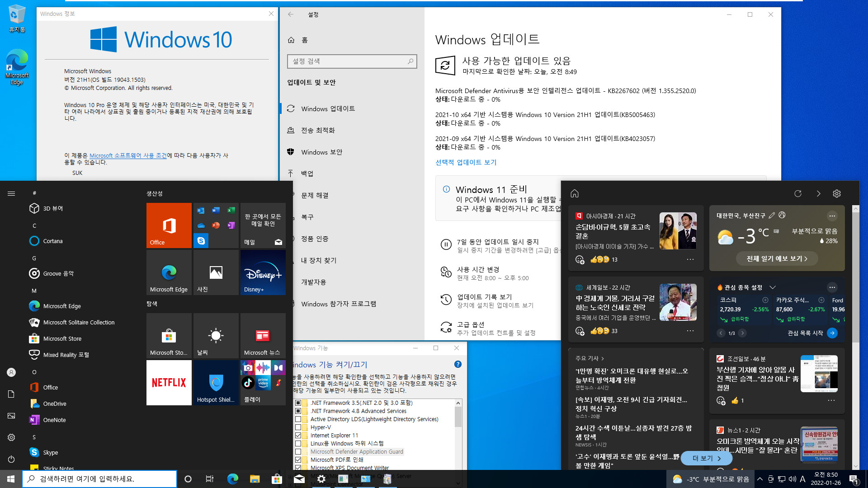This screenshot has height=488, width=868.
Task: Show hidden system tray icons chevron
Action: click(760, 479)
